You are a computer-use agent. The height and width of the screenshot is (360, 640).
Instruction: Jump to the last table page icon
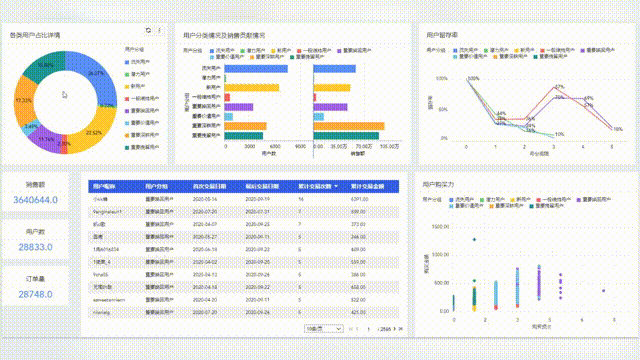coord(400,329)
